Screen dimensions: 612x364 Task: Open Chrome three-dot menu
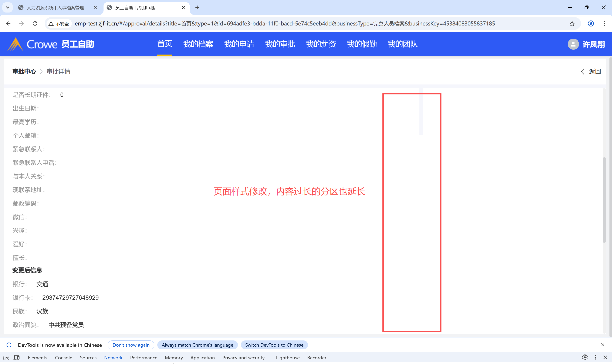(604, 24)
